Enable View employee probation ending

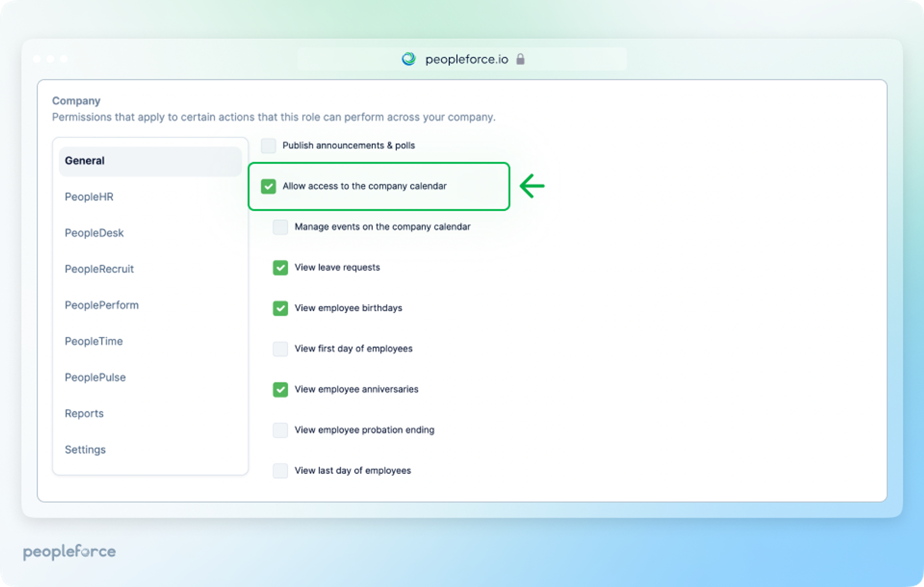(x=281, y=430)
